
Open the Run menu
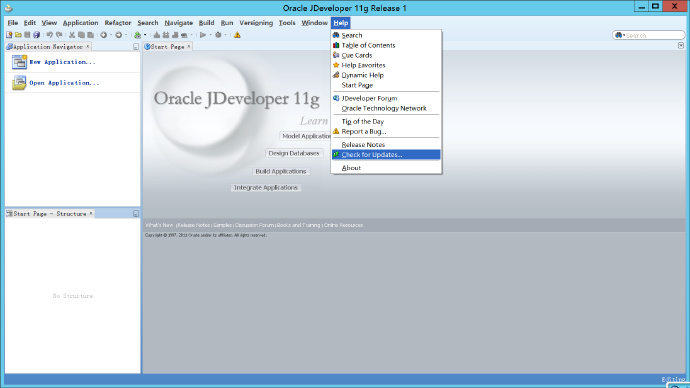click(227, 23)
